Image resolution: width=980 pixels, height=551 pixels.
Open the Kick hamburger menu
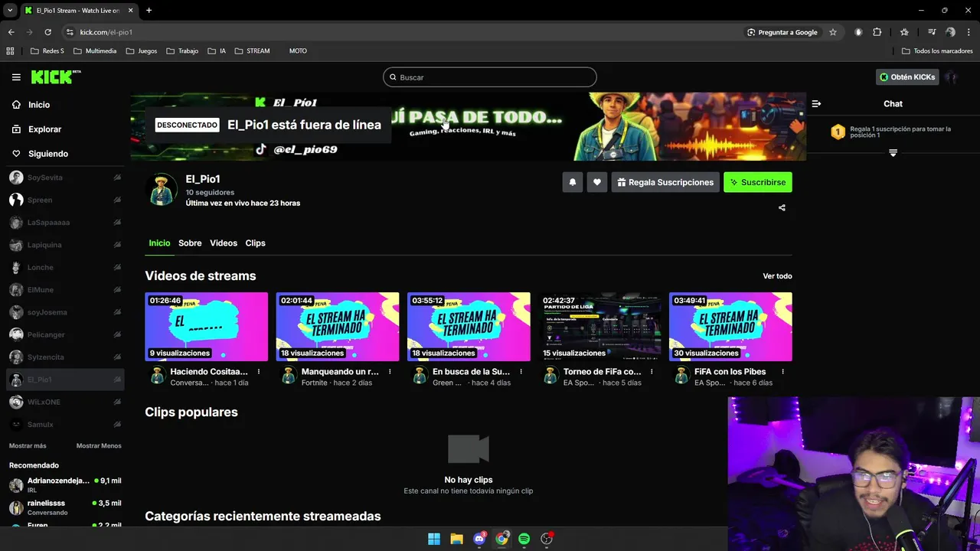tap(16, 77)
